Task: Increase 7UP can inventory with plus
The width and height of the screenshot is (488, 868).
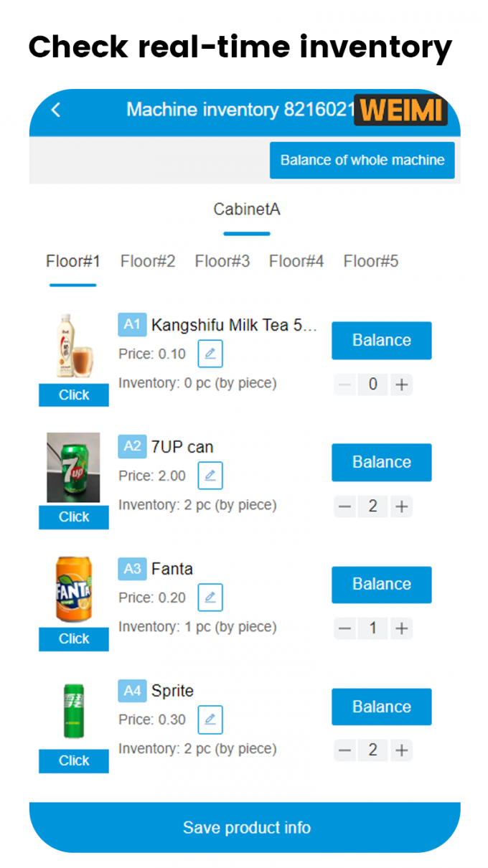Action: [402, 506]
